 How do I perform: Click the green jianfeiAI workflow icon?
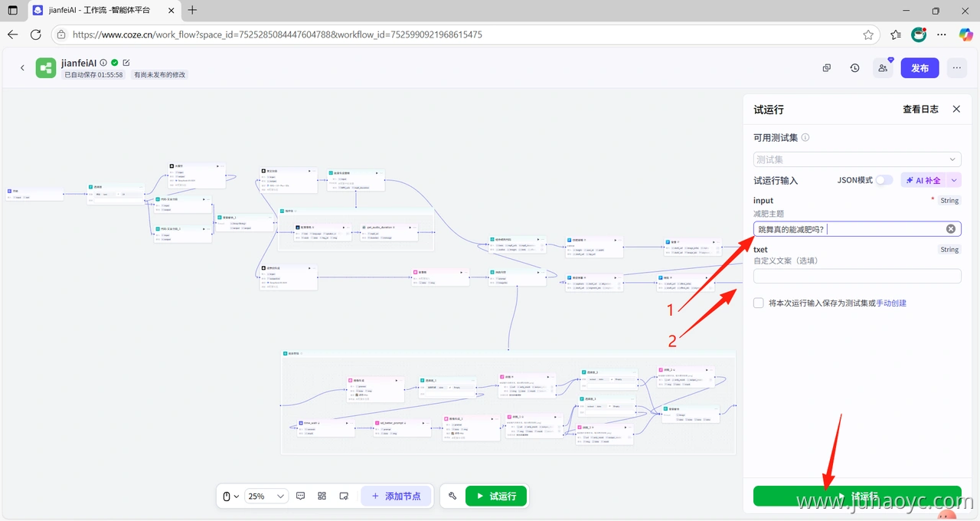tap(46, 67)
